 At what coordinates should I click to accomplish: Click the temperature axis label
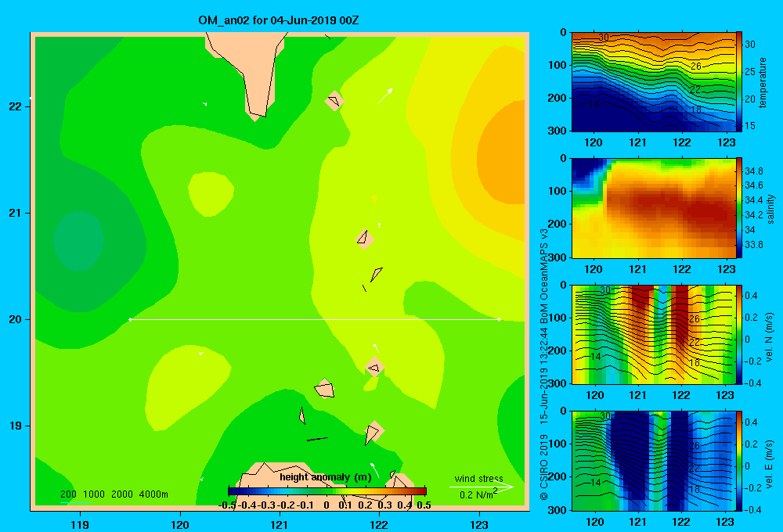(x=763, y=82)
